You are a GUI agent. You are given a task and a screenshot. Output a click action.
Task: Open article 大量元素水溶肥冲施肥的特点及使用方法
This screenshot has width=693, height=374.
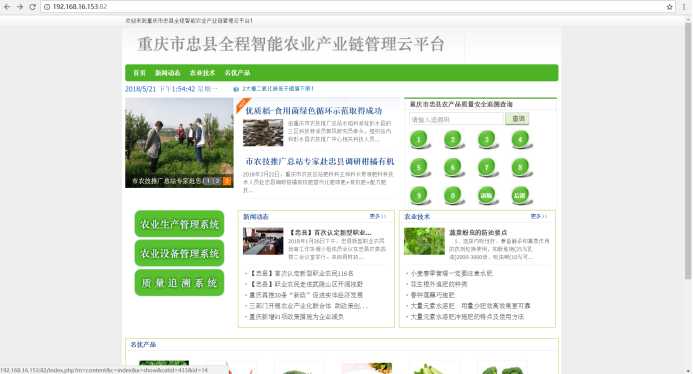[x=467, y=317]
